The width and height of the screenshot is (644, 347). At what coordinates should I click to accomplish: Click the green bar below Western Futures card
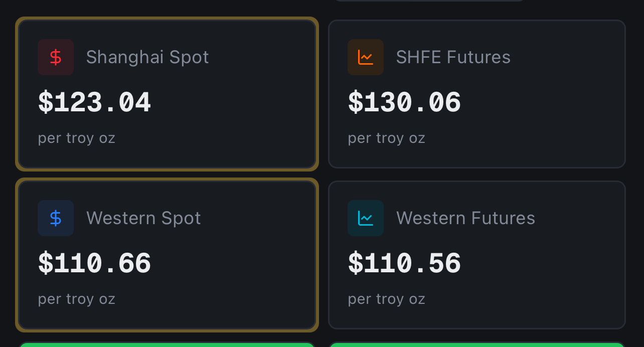476,344
